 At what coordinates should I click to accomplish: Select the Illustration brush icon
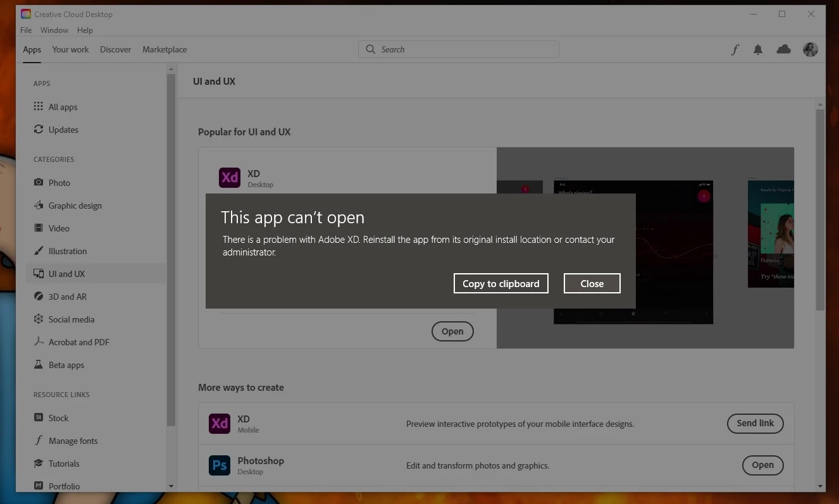coord(39,251)
